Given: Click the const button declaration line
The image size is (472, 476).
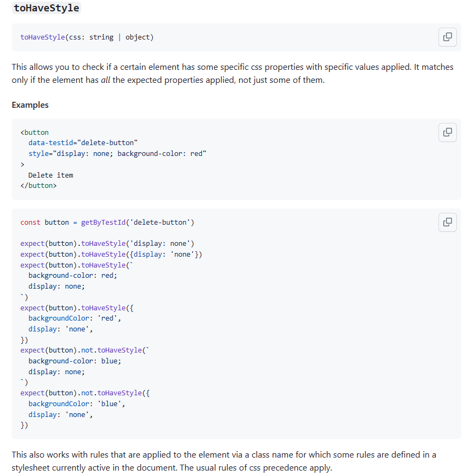Looking at the screenshot, I should (x=107, y=223).
